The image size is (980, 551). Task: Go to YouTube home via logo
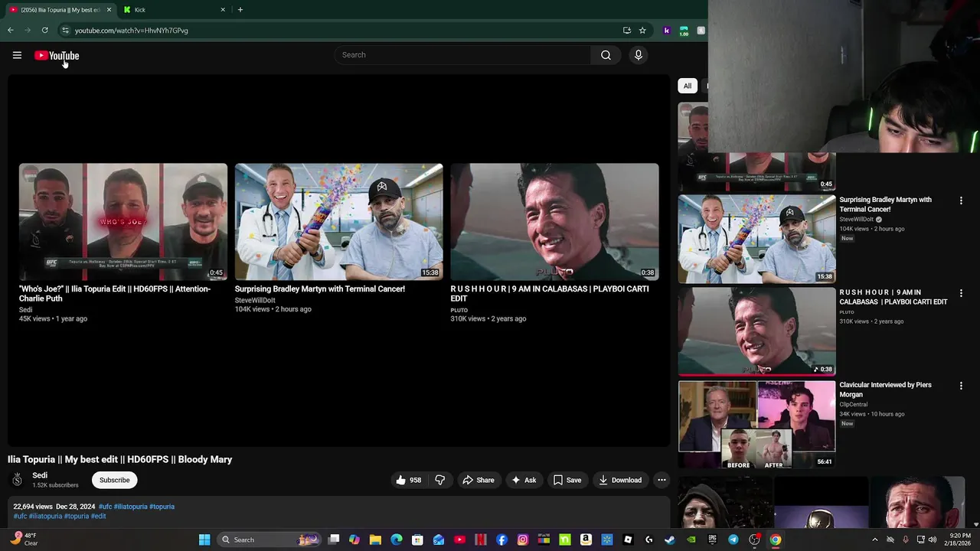pyautogui.click(x=57, y=55)
